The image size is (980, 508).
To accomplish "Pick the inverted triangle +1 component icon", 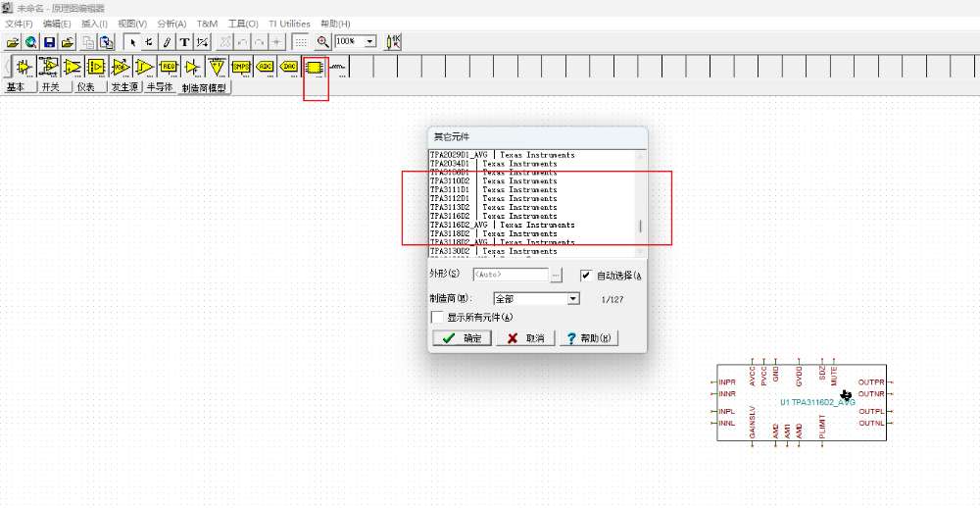I will tap(217, 66).
